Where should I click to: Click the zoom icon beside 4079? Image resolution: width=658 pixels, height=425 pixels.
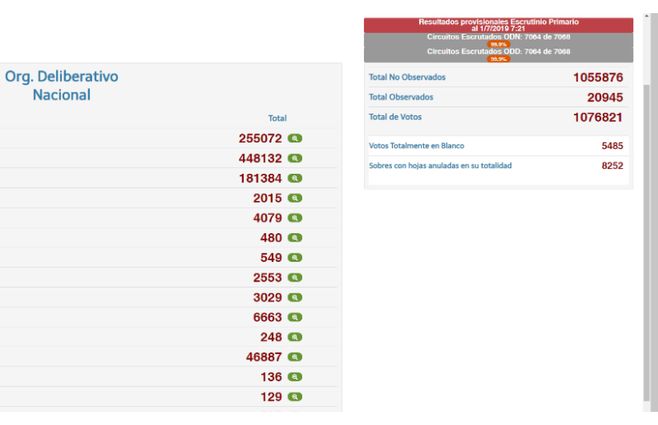coord(295,218)
